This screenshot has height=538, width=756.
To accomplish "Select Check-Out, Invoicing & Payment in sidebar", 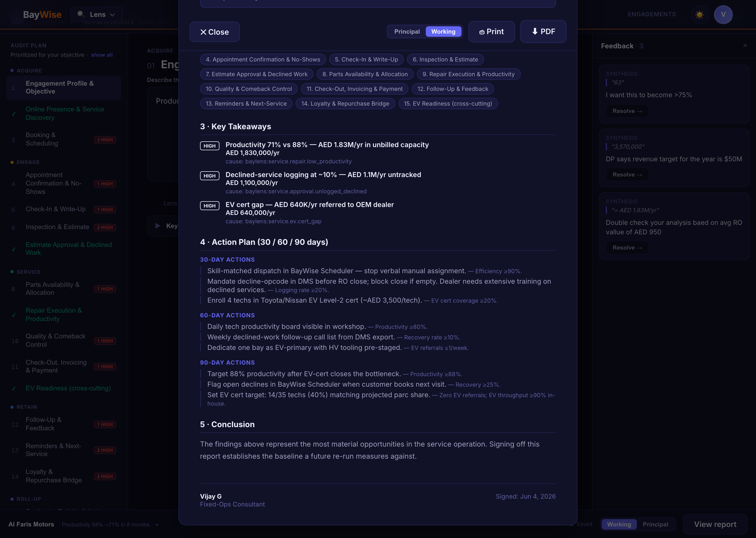I will click(x=64, y=366).
